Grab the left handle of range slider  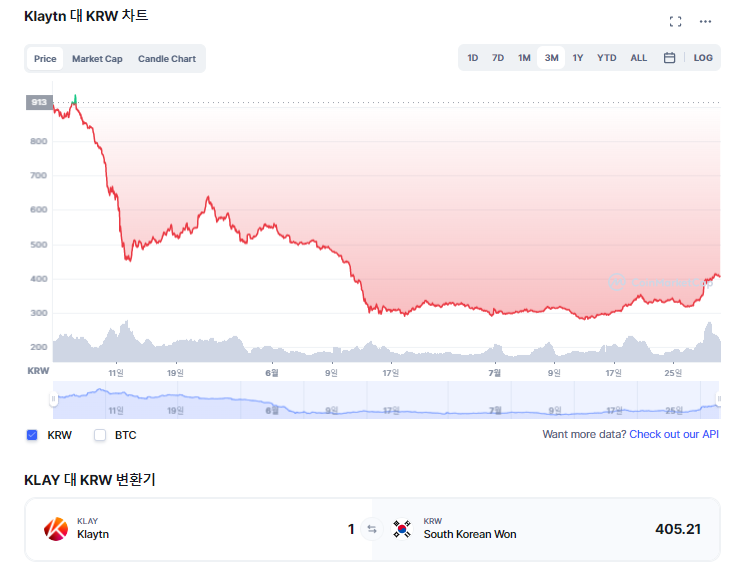pos(53,399)
